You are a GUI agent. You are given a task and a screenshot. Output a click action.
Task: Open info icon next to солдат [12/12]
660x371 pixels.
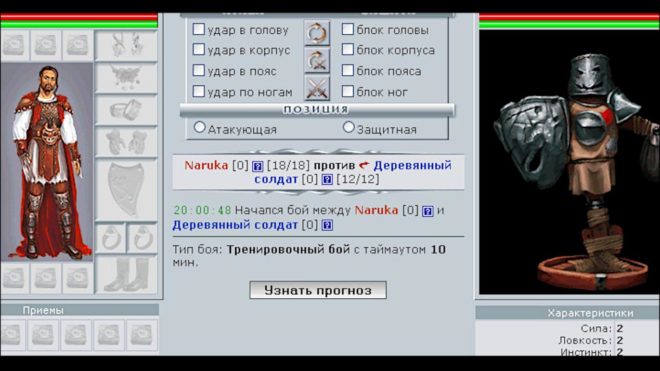(327, 180)
